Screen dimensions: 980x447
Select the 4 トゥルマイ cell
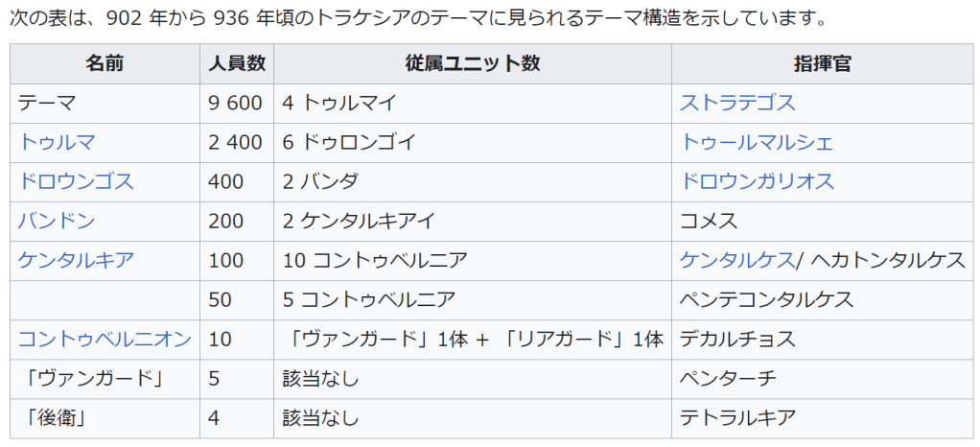click(x=339, y=104)
